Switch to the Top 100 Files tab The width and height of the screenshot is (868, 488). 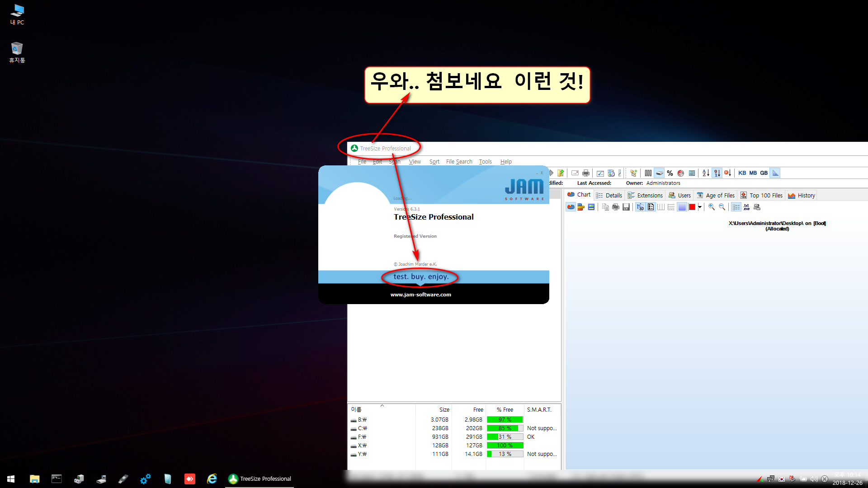point(761,196)
